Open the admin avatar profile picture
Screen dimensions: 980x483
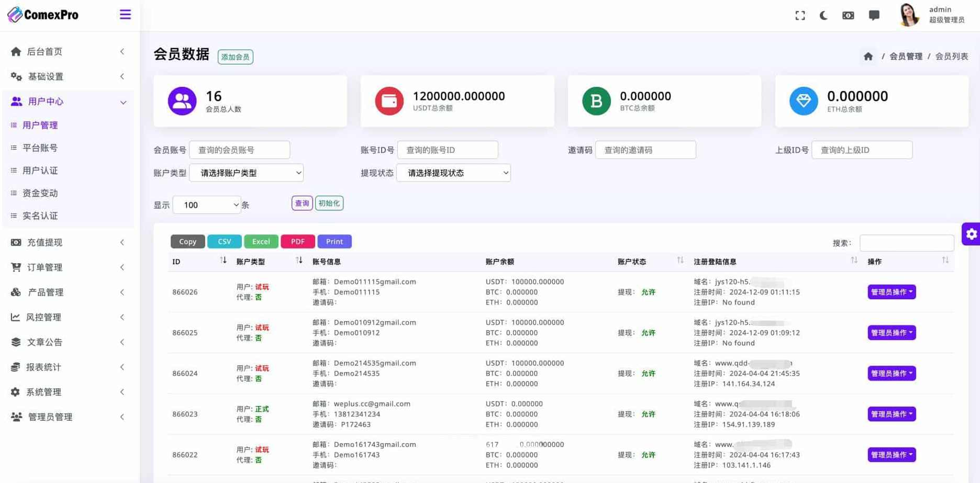[909, 16]
